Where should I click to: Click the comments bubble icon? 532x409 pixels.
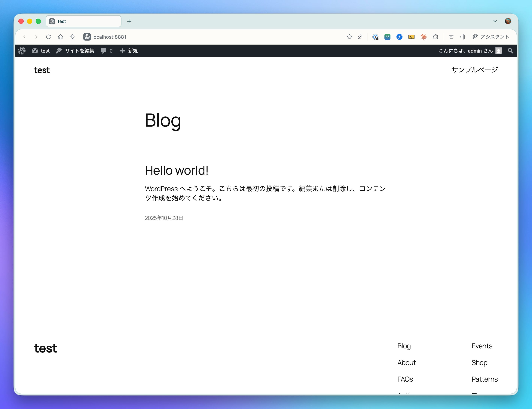click(103, 51)
